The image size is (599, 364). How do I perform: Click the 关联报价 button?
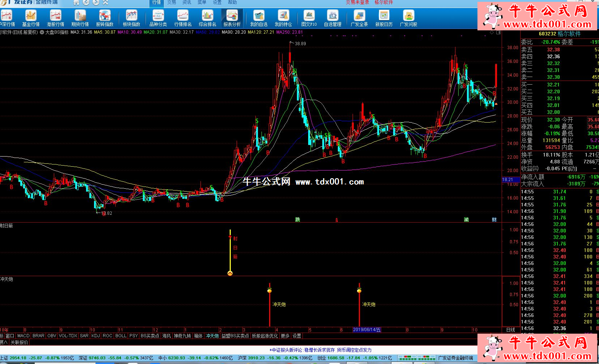tap(19, 342)
